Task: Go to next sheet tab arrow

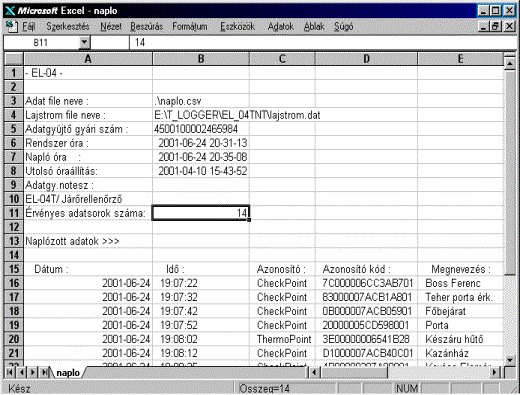Action: coord(33,372)
